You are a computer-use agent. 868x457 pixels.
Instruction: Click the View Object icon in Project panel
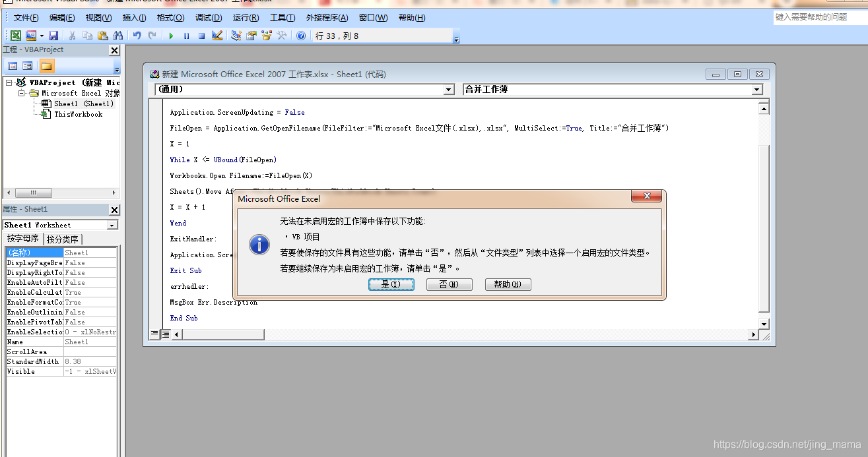28,66
